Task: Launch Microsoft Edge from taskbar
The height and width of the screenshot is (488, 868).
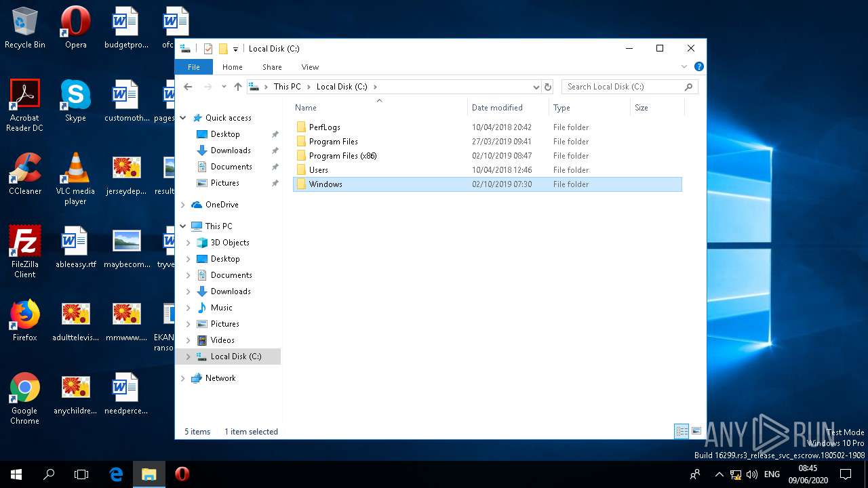Action: click(x=116, y=474)
